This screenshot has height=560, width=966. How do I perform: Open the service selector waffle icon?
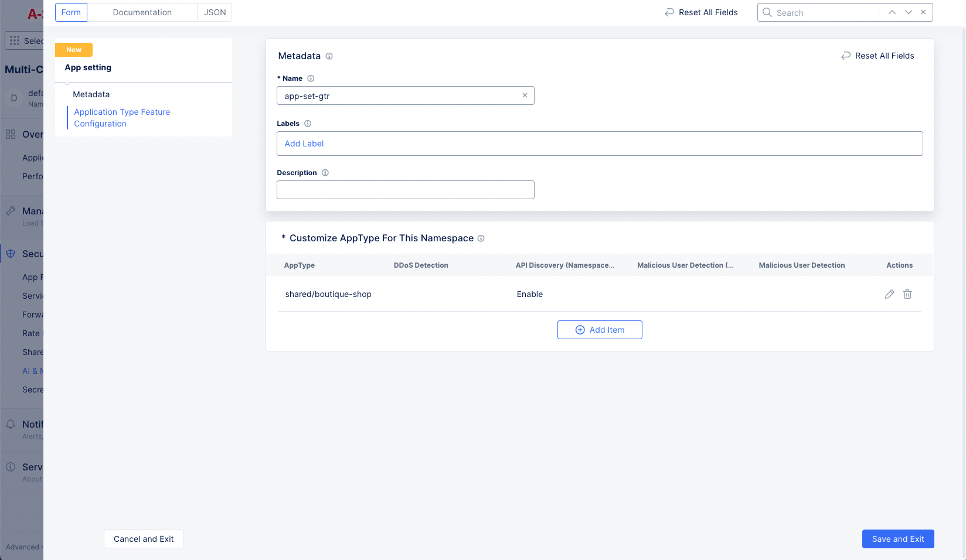[x=14, y=40]
